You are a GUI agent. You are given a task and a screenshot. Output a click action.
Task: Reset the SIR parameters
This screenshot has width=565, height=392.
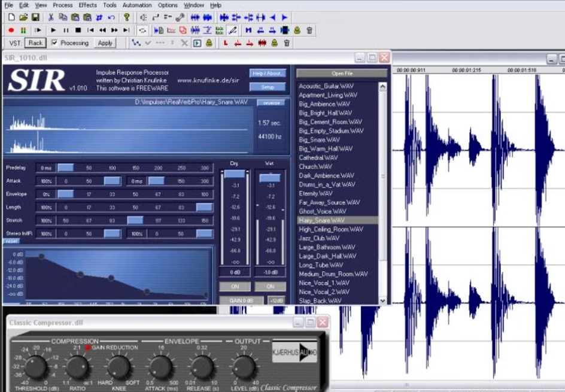click(x=11, y=241)
